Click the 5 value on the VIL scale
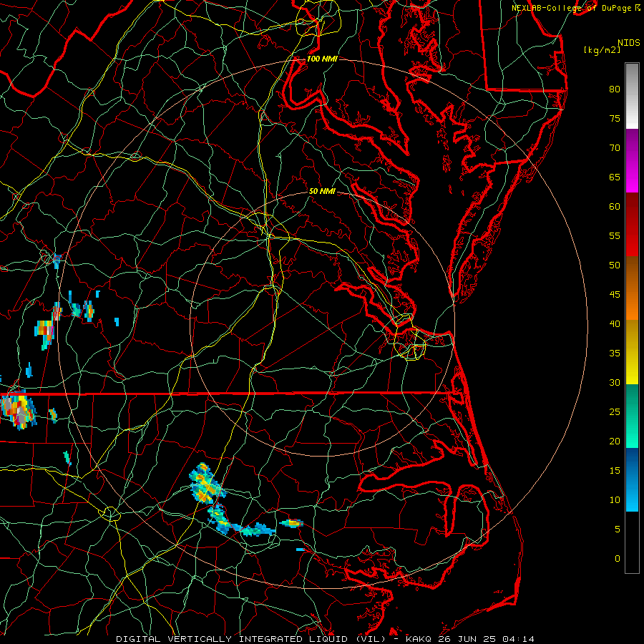Viewport: 644px width, 644px height. [618, 529]
